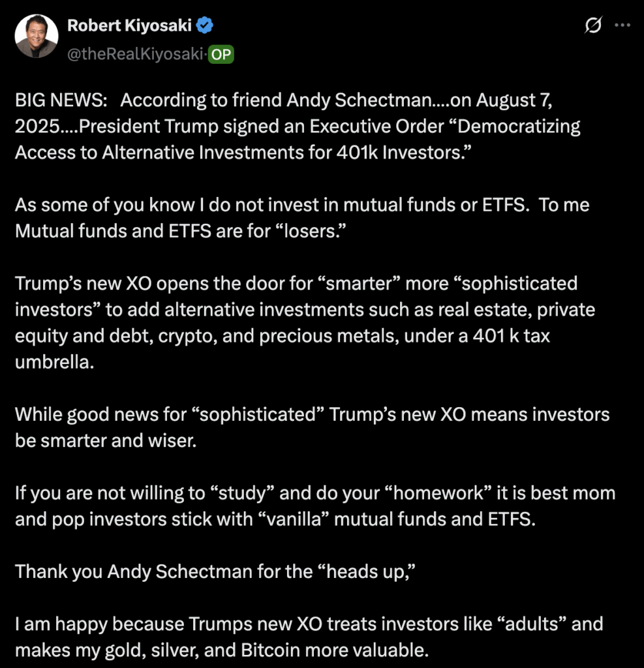This screenshot has width=644, height=668.
Task: Click the blue verified checkmark badge
Action: 205,25
